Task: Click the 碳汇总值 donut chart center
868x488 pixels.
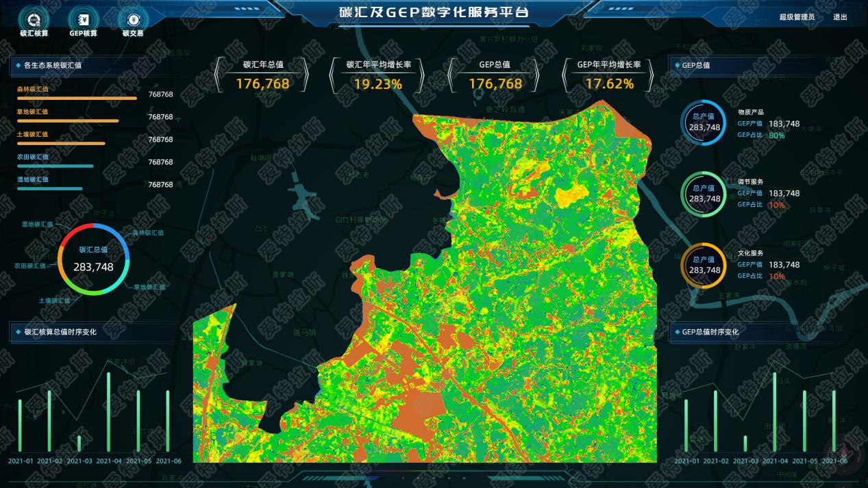Action: [x=93, y=260]
